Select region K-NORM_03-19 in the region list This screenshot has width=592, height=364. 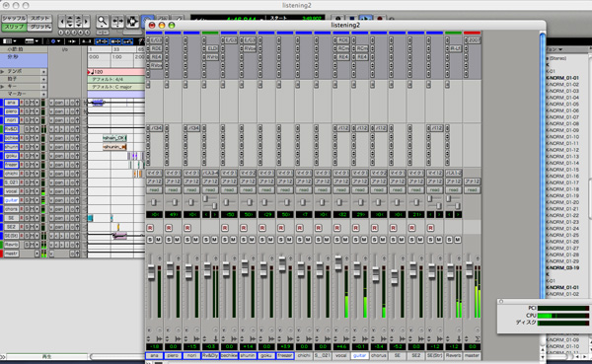[562, 267]
